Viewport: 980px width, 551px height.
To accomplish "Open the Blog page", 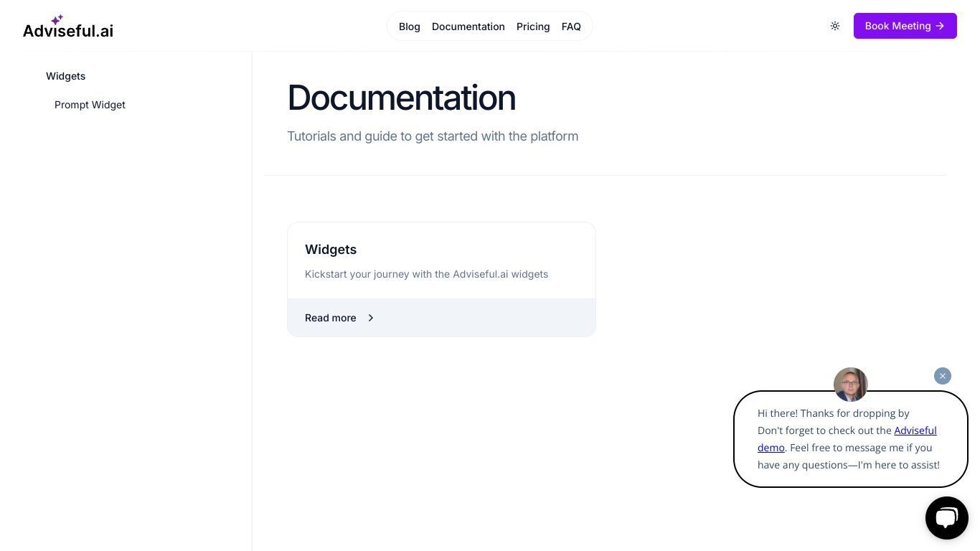I will (x=410, y=27).
